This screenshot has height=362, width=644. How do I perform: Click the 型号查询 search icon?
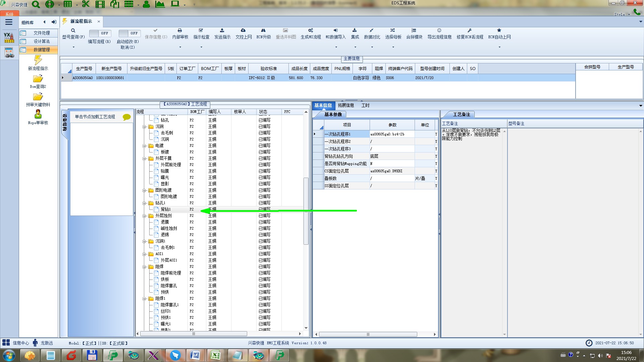[x=73, y=31]
